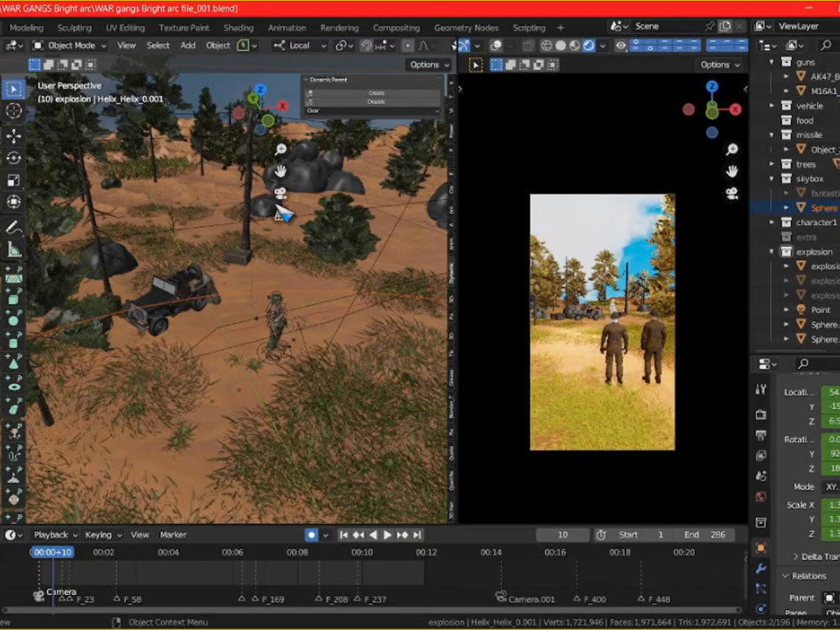Image resolution: width=840 pixels, height=630 pixels.
Task: Click pan hand icon in right viewport
Action: coord(732,171)
